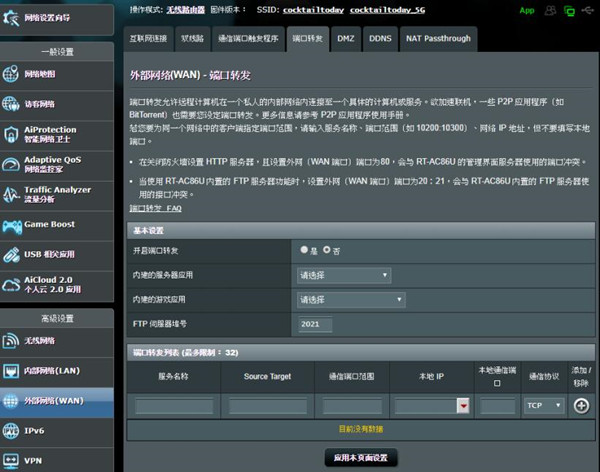Click the 外部网络(WAN) - 端口转发 heading

(x=190, y=75)
